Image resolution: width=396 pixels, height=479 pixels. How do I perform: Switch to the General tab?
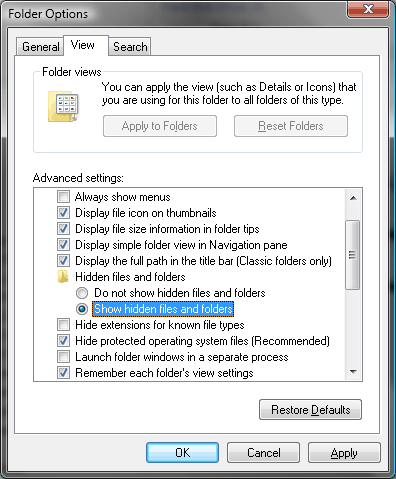(40, 47)
